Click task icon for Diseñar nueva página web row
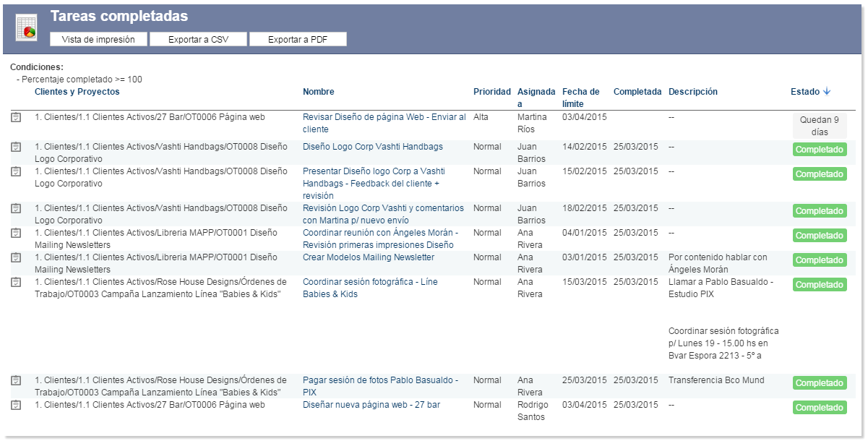The image size is (868, 441). 16,405
